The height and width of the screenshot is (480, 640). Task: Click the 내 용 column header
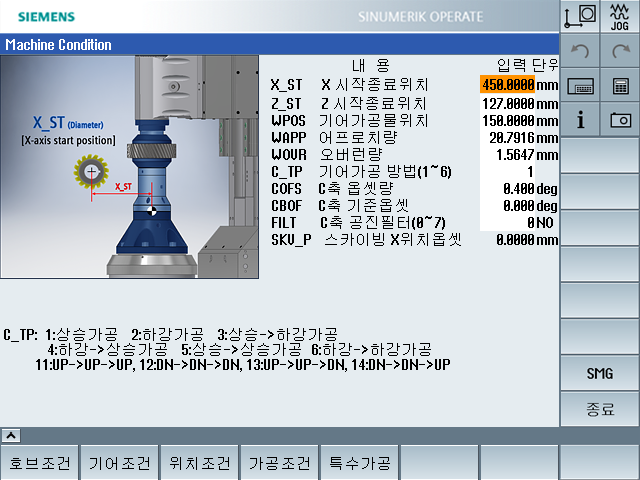click(x=371, y=65)
